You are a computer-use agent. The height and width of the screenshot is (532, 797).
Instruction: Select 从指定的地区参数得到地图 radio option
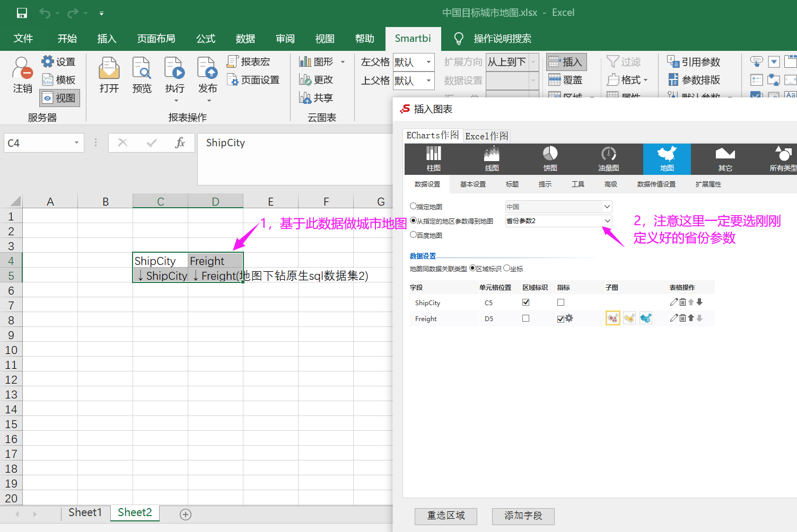(413, 220)
